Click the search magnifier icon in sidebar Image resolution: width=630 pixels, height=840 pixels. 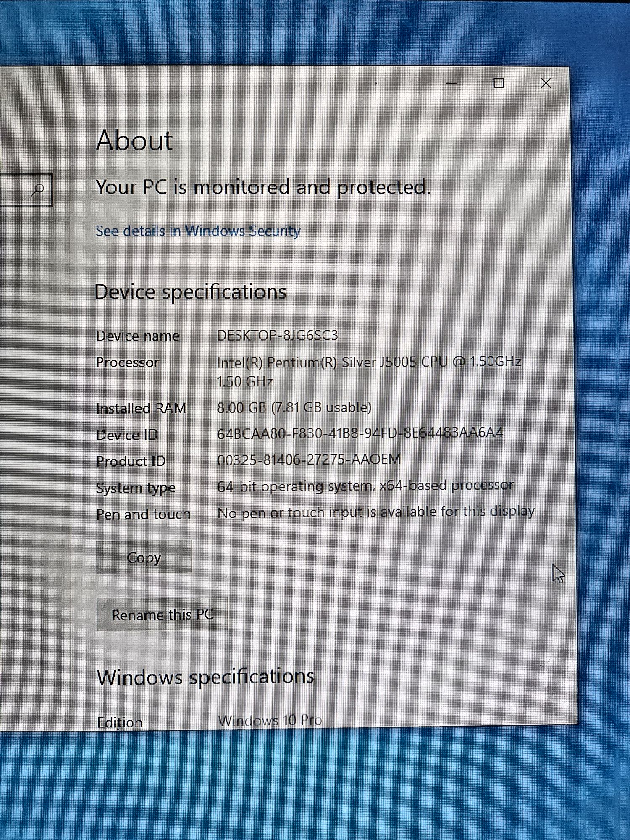(x=38, y=190)
